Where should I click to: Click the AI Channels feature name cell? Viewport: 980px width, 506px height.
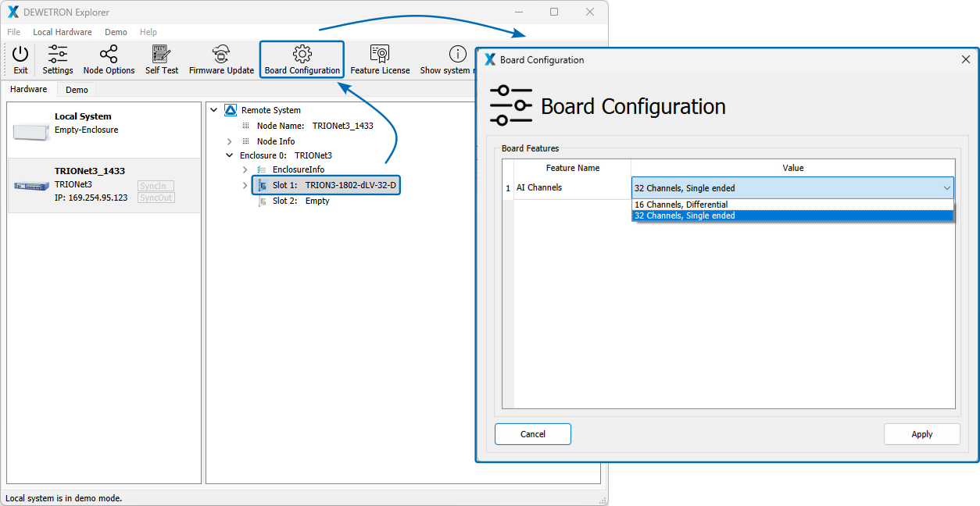tap(572, 187)
